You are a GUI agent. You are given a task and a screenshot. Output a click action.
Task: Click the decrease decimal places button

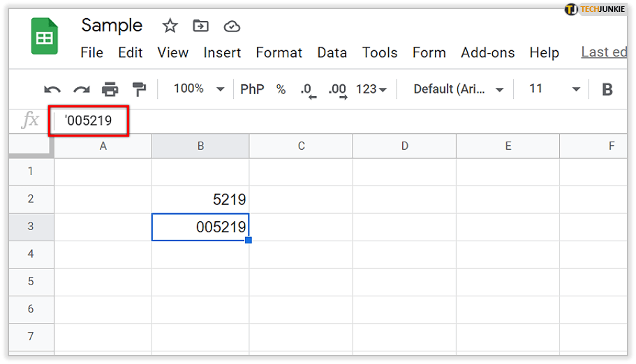307,89
